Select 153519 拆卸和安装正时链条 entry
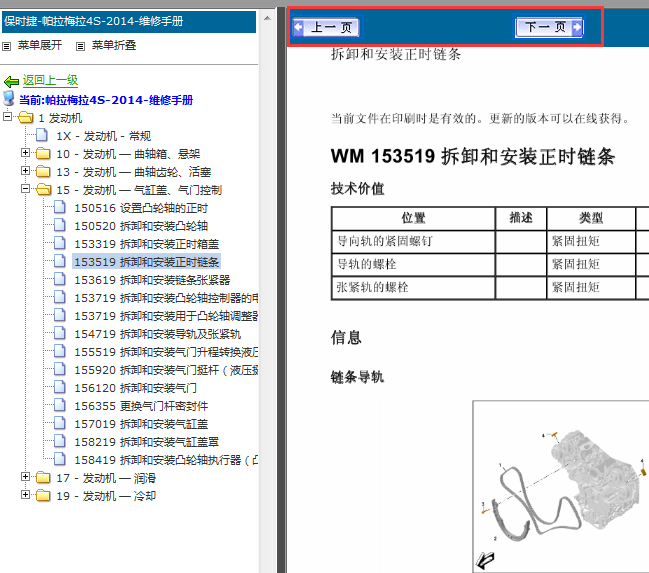This screenshot has width=649, height=573. click(x=147, y=262)
